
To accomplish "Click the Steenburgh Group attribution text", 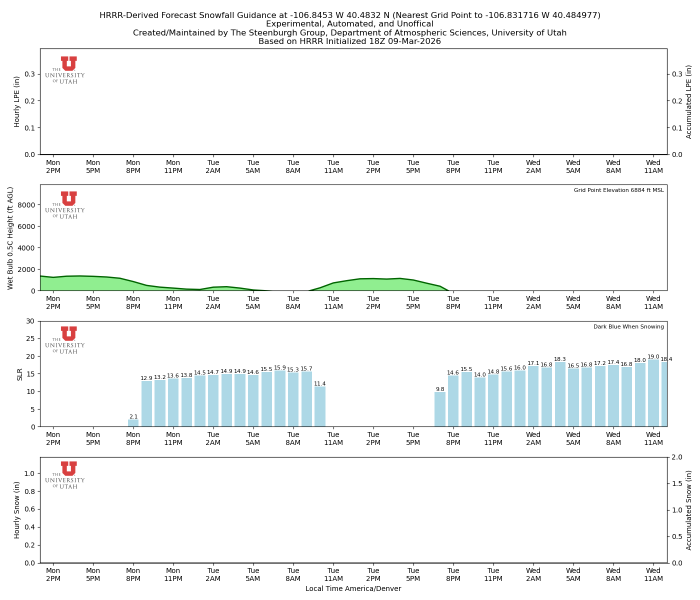I will click(350, 32).
